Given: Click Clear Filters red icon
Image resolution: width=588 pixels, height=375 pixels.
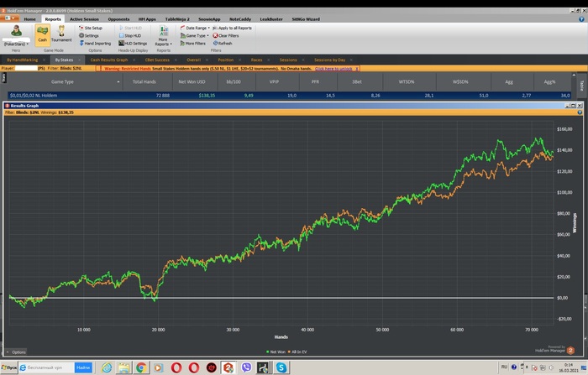Looking at the screenshot, I should coord(215,35).
